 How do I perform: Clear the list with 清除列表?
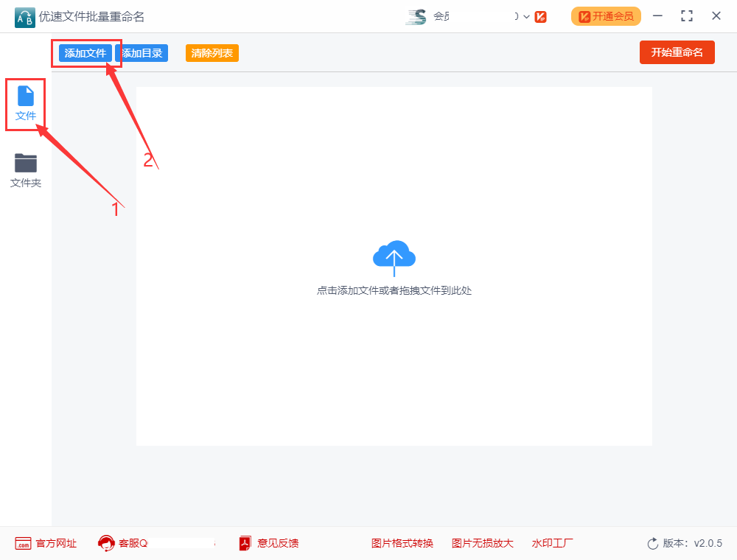tap(212, 53)
